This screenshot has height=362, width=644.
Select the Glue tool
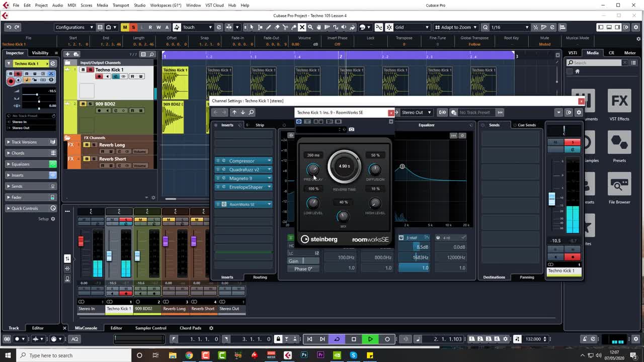(294, 27)
